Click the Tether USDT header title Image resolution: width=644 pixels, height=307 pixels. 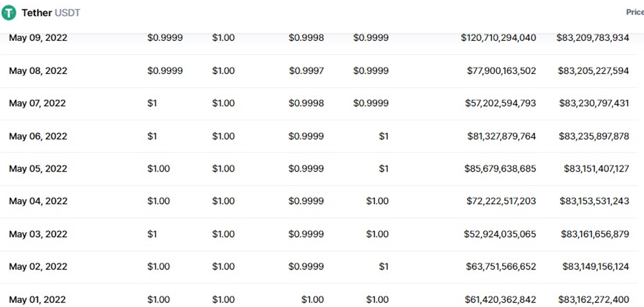click(x=51, y=13)
